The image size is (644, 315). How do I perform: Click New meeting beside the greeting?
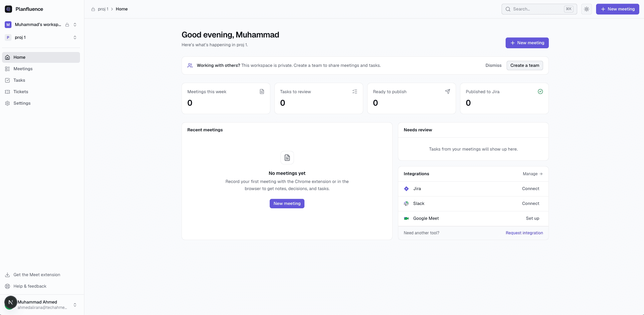(x=527, y=43)
